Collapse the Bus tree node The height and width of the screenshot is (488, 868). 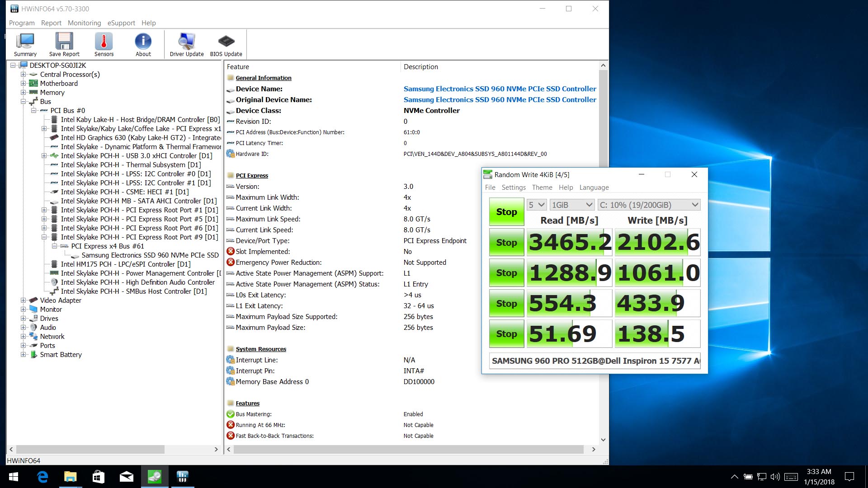[x=23, y=102]
